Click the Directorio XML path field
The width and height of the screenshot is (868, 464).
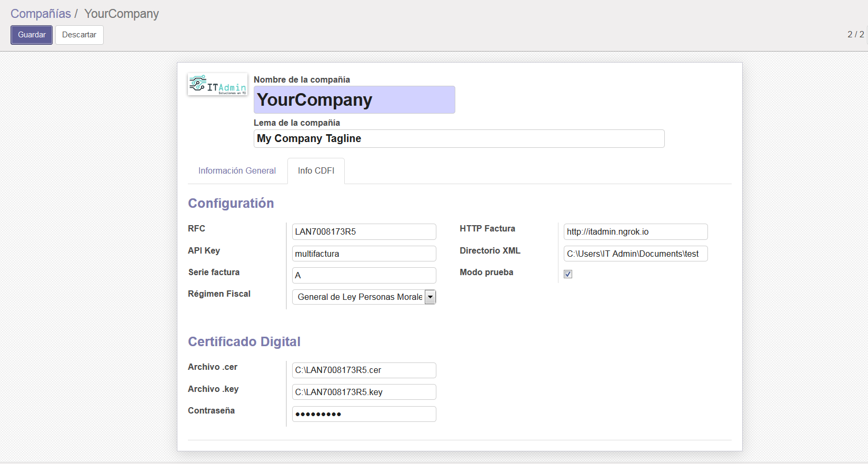tap(635, 254)
